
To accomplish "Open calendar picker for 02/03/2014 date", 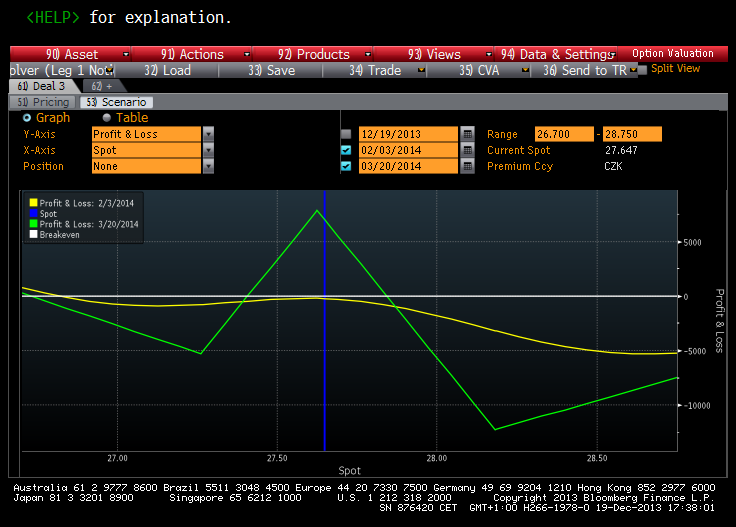I will click(468, 150).
